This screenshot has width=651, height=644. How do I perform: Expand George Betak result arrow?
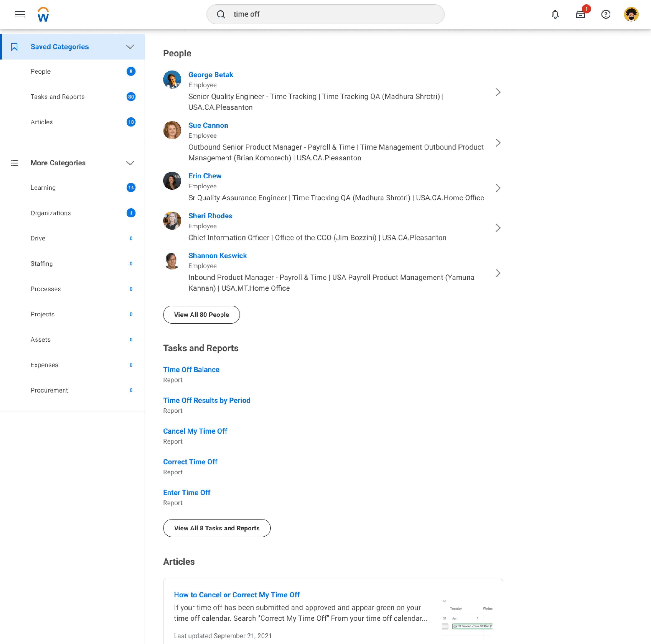coord(498,92)
